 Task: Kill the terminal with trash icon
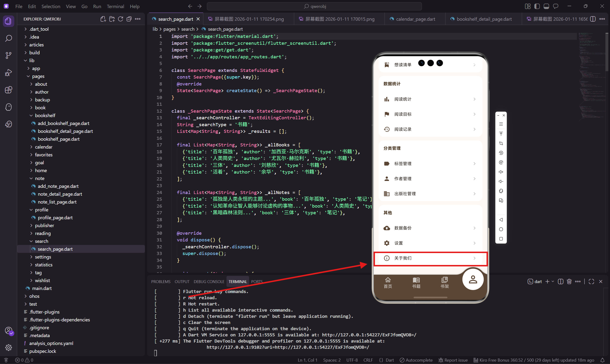[569, 281]
